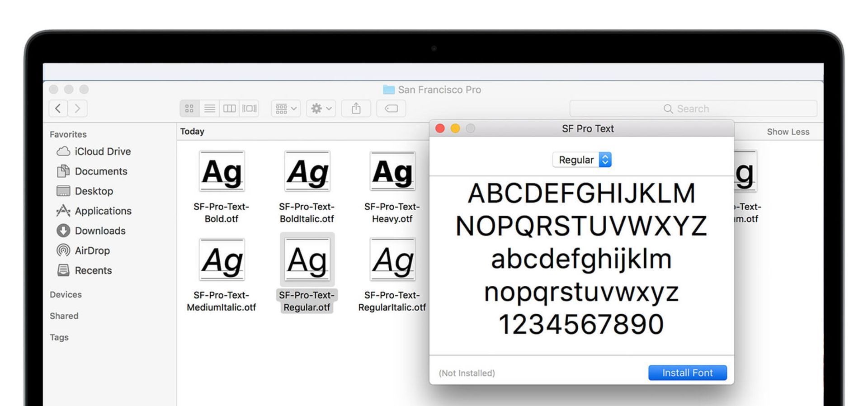This screenshot has height=406, width=868.
Task: Select SF-Pro-Text-BoldItalic.otf font file
Action: (x=307, y=187)
